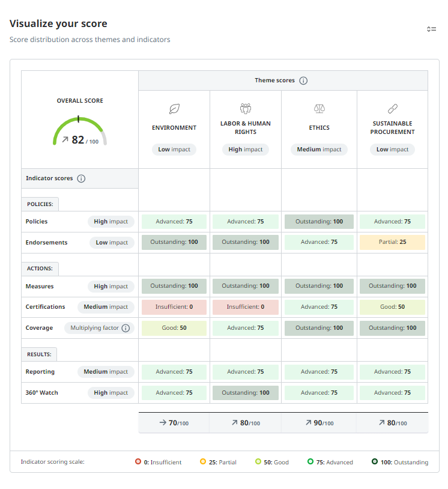This screenshot has width=448, height=489.
Task: Open the Insufficient: 0 Certifications cell under Environment
Action: (174, 307)
